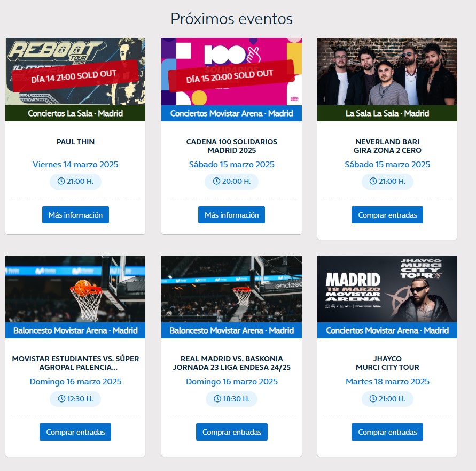The width and height of the screenshot is (476, 471).
Task: Click Comprar entradas for Real Madrid vs. Baskonia
Action: tap(232, 432)
